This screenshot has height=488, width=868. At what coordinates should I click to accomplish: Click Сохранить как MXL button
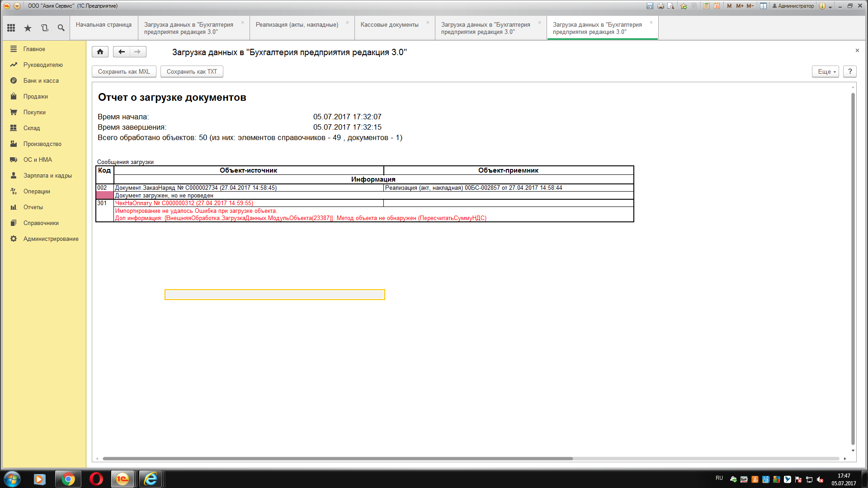click(x=124, y=71)
